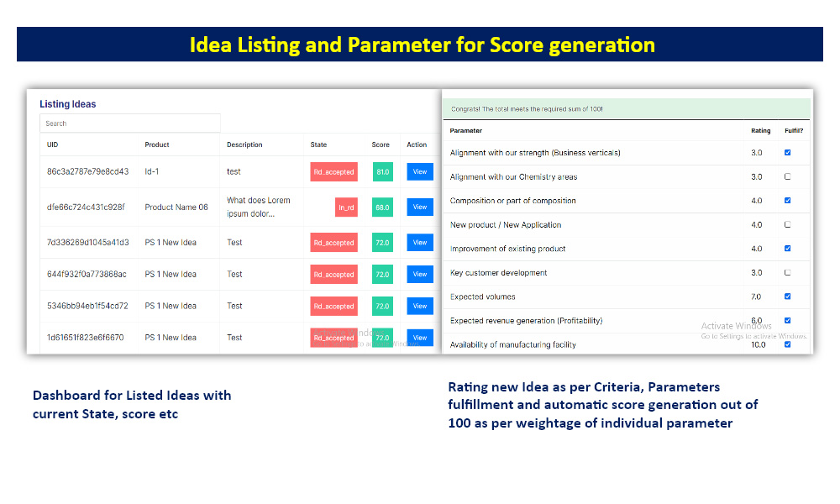This screenshot has width=840, height=504.
Task: Click the Rd_accepted badge for Id-1
Action: pos(333,172)
